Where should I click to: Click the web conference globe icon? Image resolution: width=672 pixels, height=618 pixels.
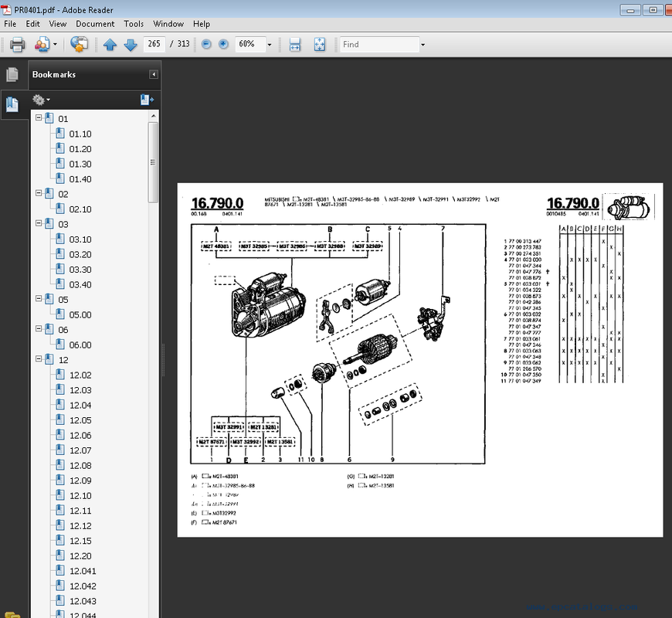pyautogui.click(x=79, y=44)
